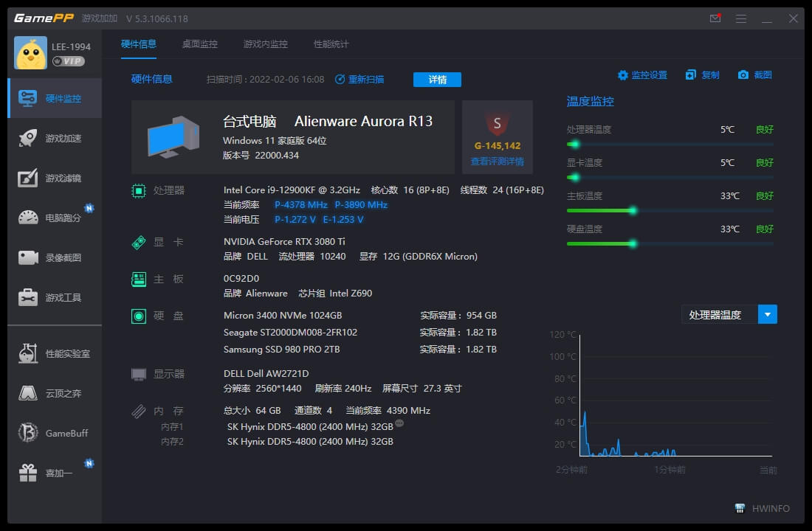Open GameBuff in the sidebar
Image resolution: width=812 pixels, height=531 pixels.
pos(55,433)
